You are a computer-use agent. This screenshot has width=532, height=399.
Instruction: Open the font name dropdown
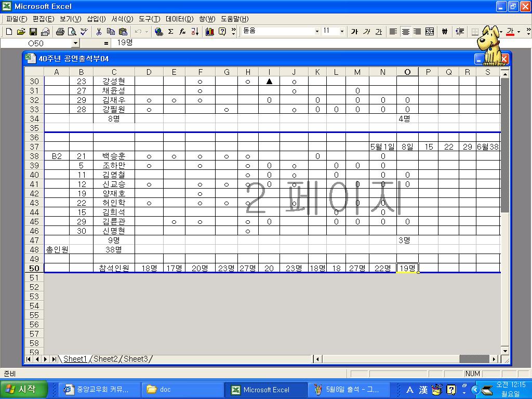point(317,32)
